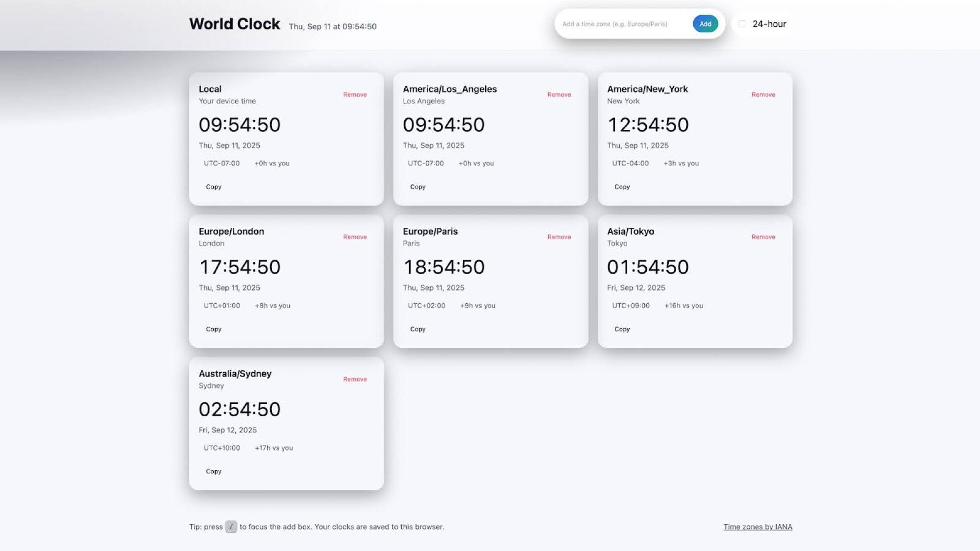980x551 pixels.
Task: Copy the Local device time
Action: [x=213, y=187]
